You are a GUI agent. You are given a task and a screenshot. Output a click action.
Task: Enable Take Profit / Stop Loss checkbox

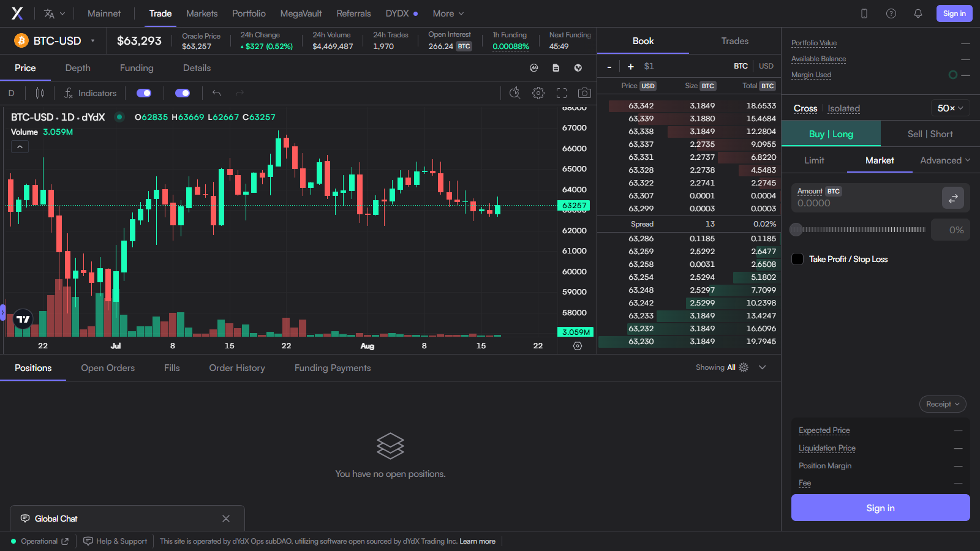click(797, 259)
